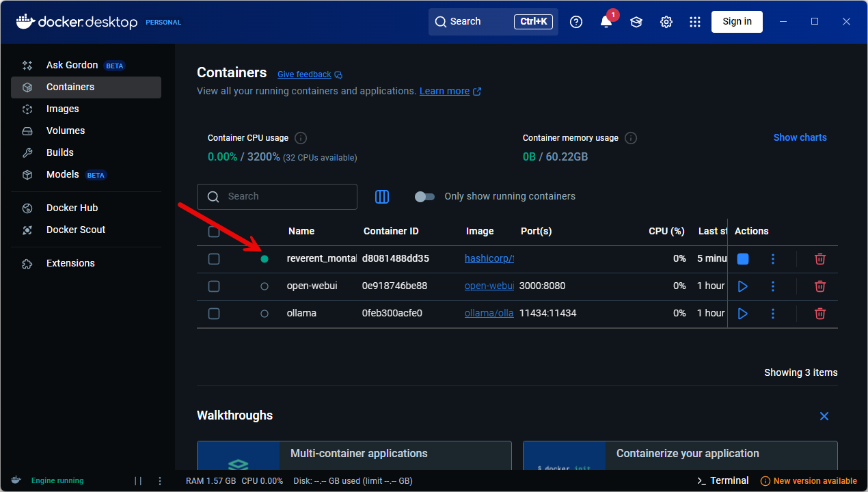Image resolution: width=868 pixels, height=492 pixels.
Task: Open the notifications bell icon
Action: [606, 22]
